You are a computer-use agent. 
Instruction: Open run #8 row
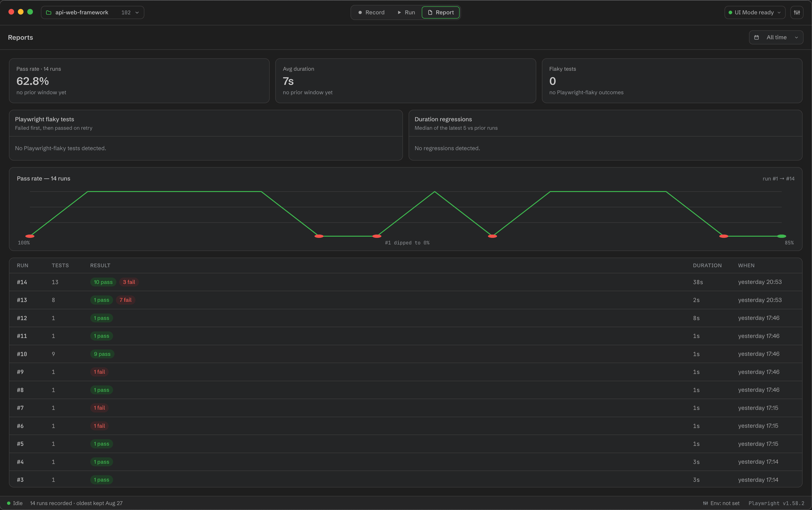pyautogui.click(x=406, y=390)
